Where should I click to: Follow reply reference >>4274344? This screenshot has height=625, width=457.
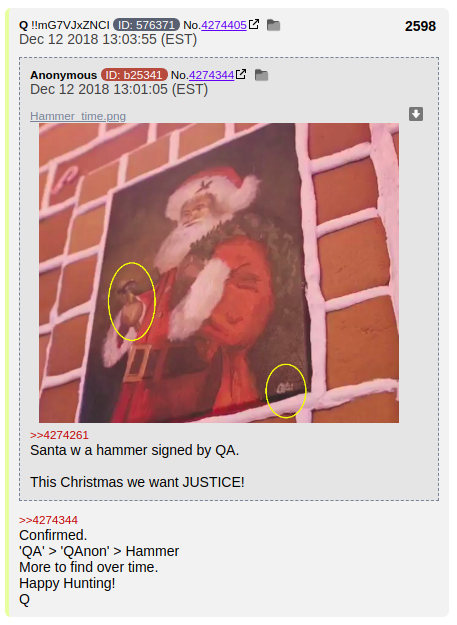(x=48, y=520)
